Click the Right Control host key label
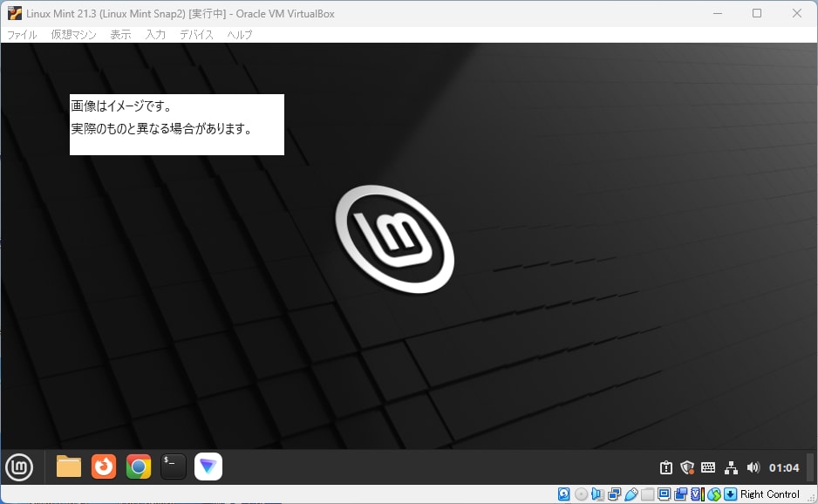This screenshot has height=504, width=818. [x=769, y=494]
